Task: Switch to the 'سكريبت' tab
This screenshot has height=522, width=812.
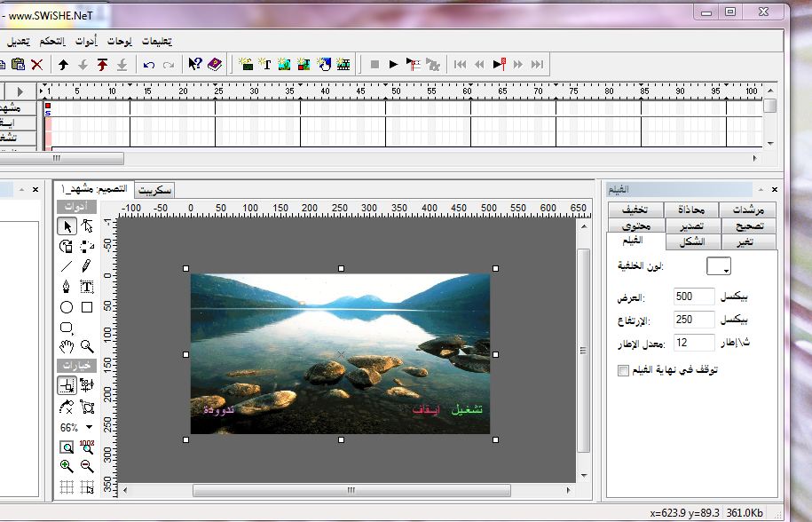Action: pyautogui.click(x=154, y=190)
